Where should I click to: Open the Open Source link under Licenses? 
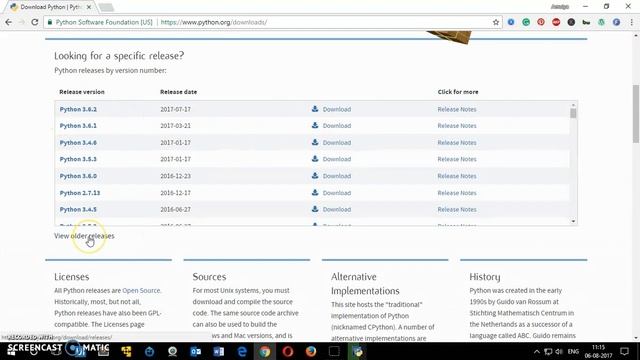click(x=141, y=290)
